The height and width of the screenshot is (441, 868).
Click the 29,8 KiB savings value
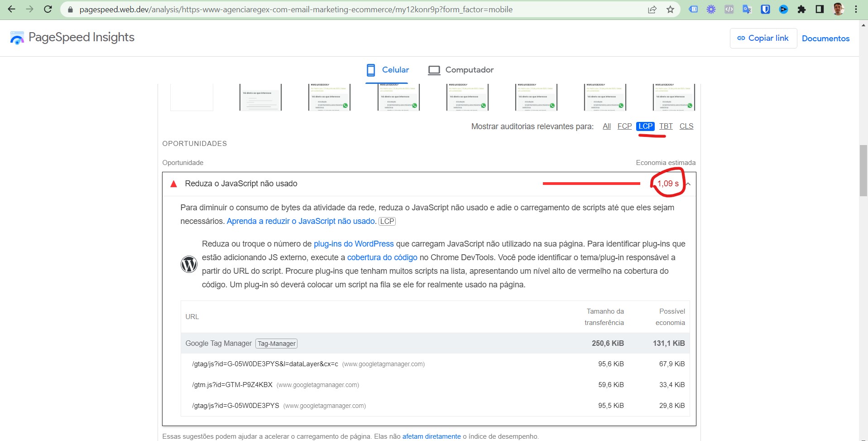[x=672, y=406]
